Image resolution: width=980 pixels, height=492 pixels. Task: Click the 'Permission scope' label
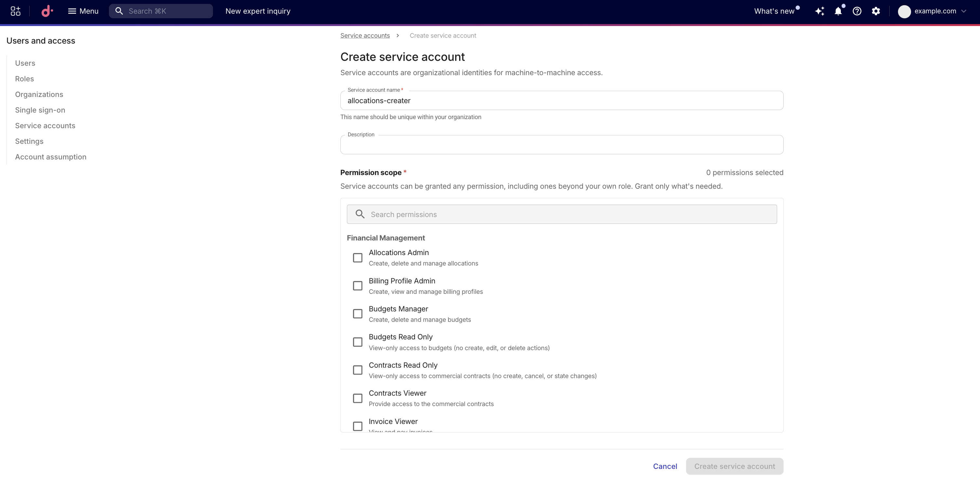371,172
